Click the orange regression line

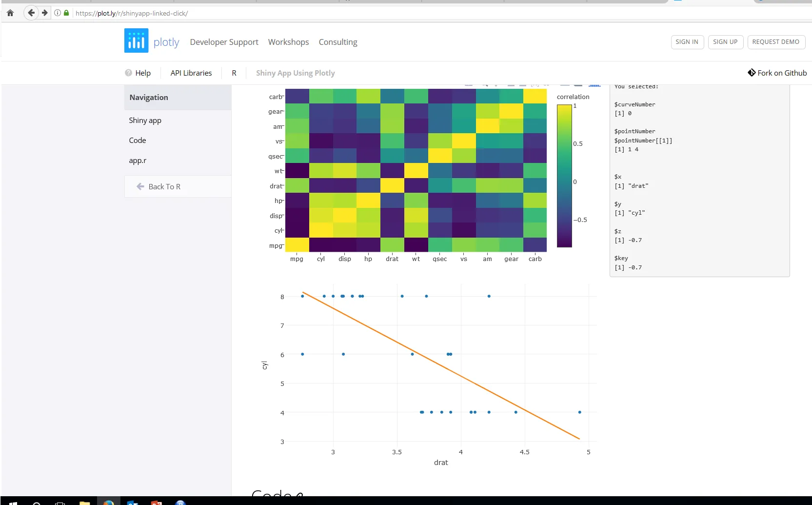point(441,365)
